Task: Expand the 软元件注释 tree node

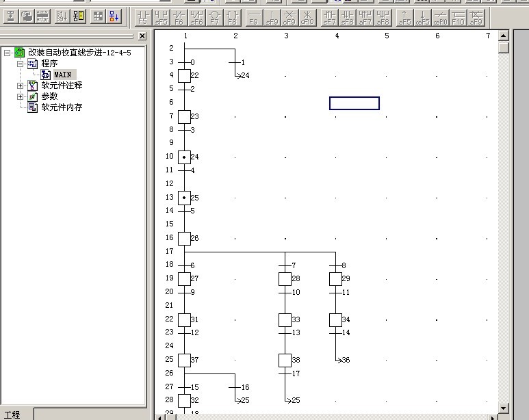Action: [x=21, y=86]
